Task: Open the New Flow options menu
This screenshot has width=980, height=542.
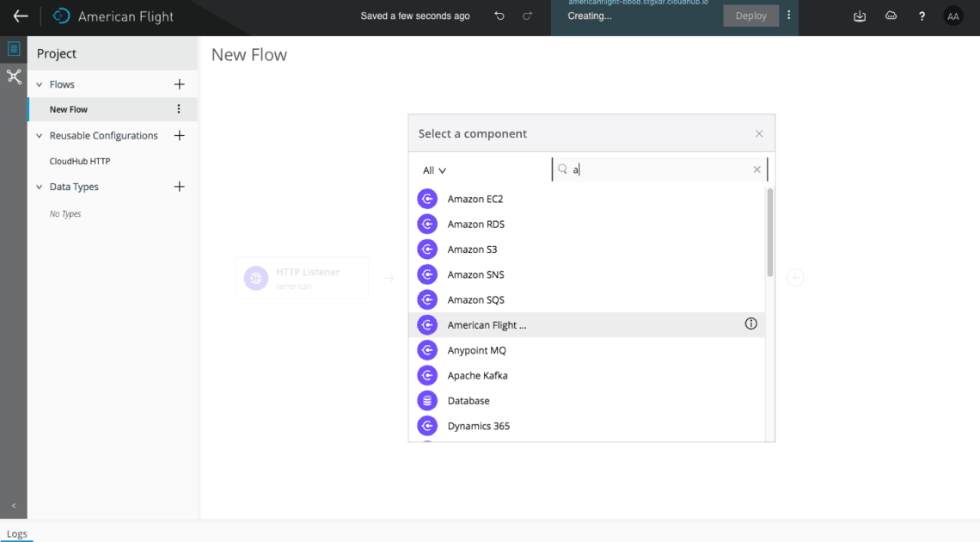Action: pyautogui.click(x=178, y=109)
